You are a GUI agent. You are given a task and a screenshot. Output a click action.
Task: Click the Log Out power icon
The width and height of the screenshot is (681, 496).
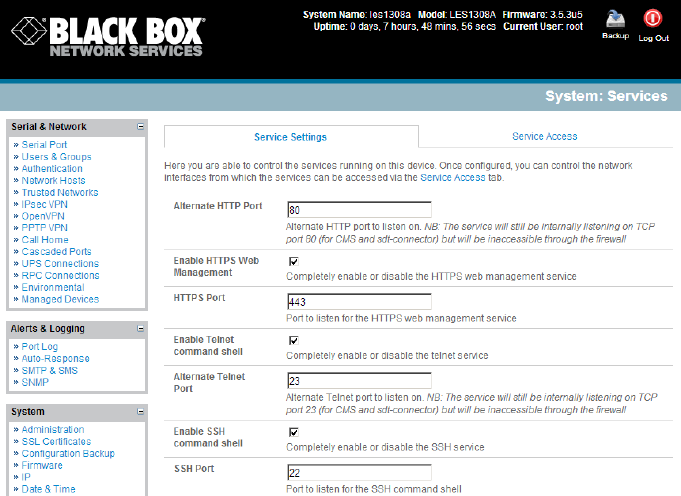click(x=652, y=18)
